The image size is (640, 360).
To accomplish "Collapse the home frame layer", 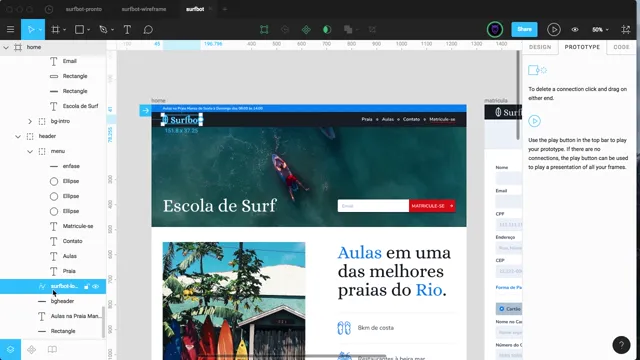I will tap(6, 47).
